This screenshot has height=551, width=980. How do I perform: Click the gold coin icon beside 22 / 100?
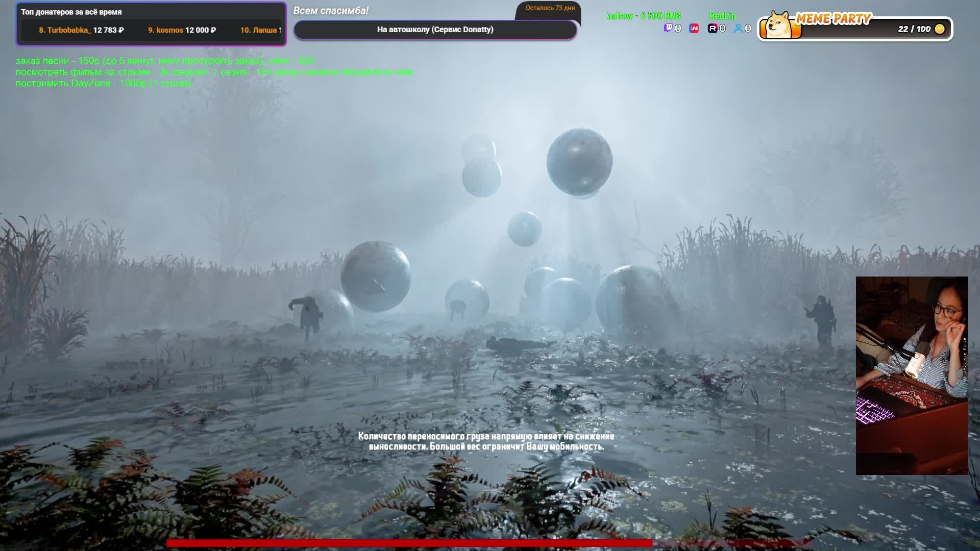940,29
